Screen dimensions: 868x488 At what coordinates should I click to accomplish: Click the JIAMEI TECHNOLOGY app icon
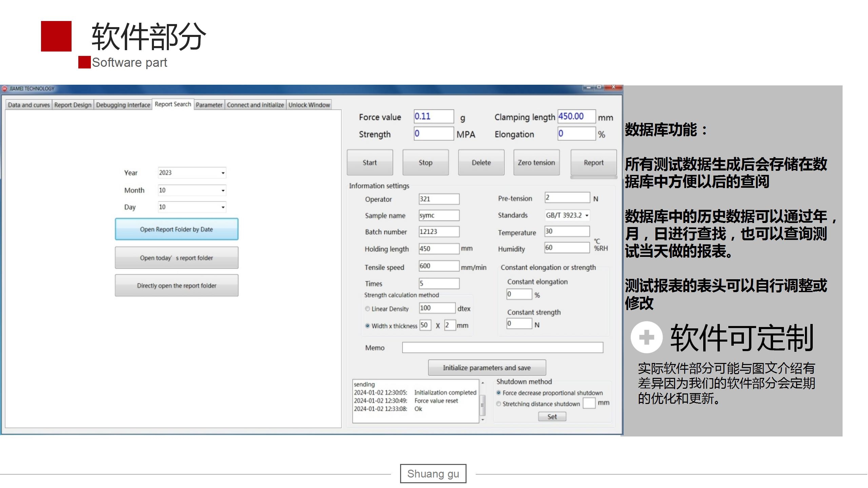4,89
